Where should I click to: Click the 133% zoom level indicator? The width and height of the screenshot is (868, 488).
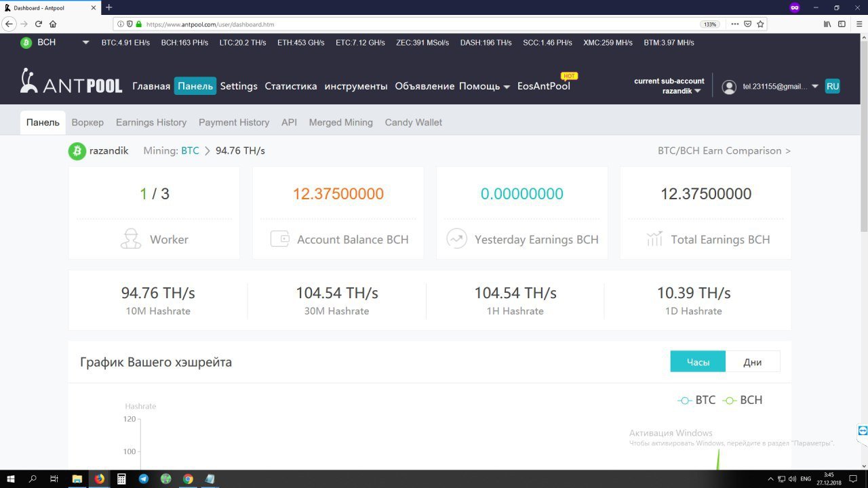point(710,24)
